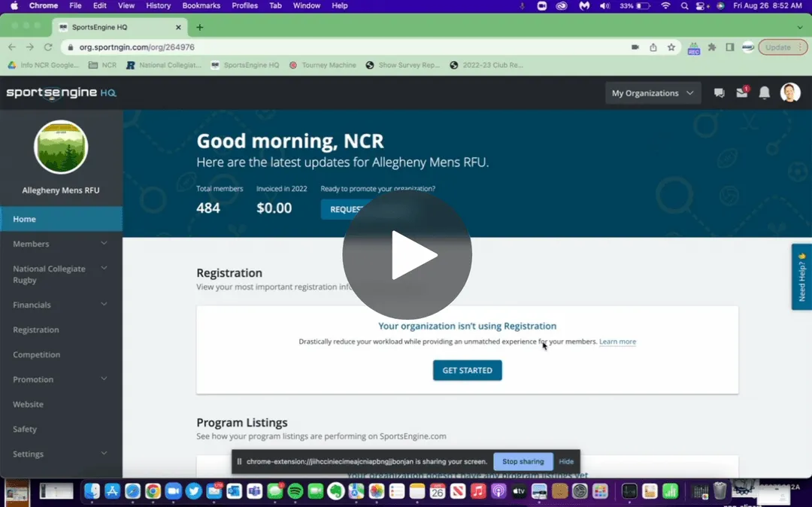Open the user profile avatar in SportsEngine header

[790, 93]
